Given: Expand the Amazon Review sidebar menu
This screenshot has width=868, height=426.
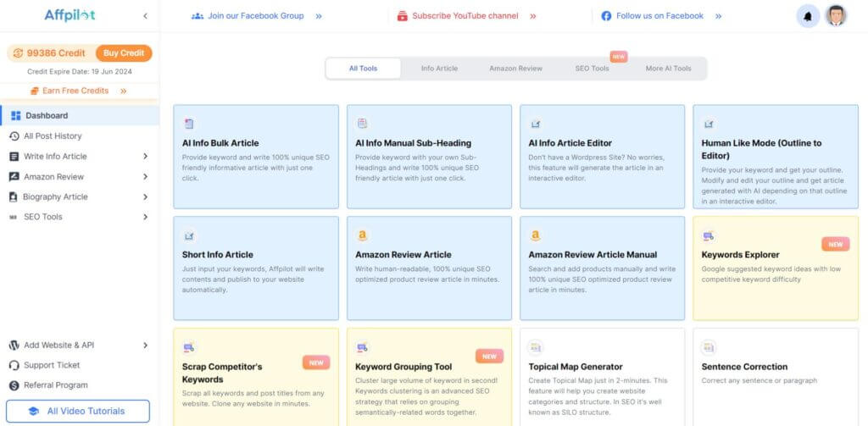Looking at the screenshot, I should point(145,177).
